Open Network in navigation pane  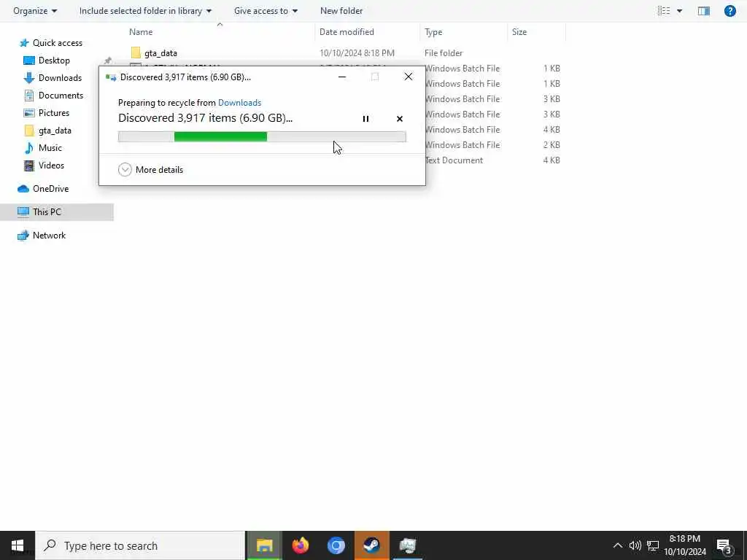[42, 236]
